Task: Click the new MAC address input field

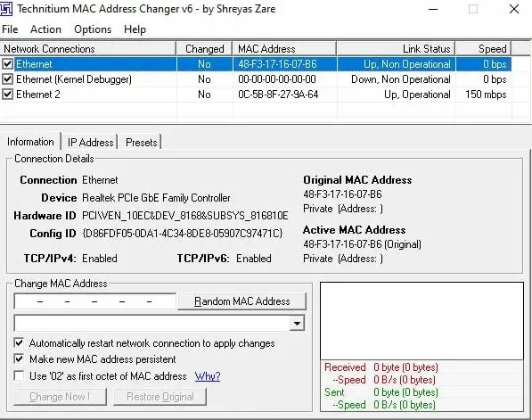Action: 95,301
